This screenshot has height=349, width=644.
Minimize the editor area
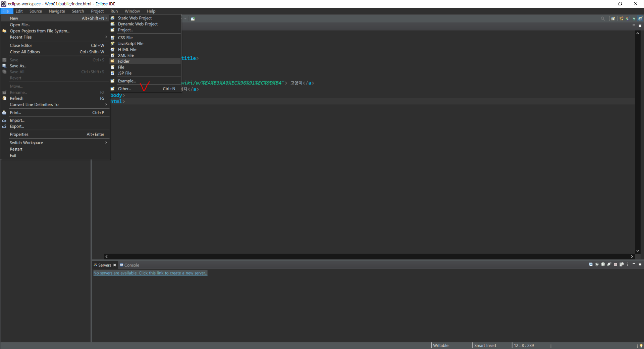[634, 25]
